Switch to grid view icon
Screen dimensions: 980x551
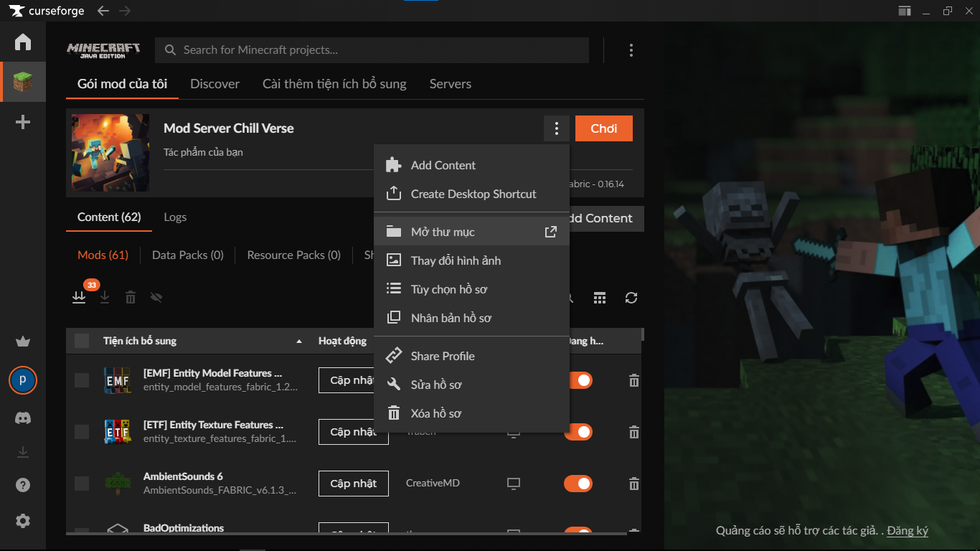[600, 298]
